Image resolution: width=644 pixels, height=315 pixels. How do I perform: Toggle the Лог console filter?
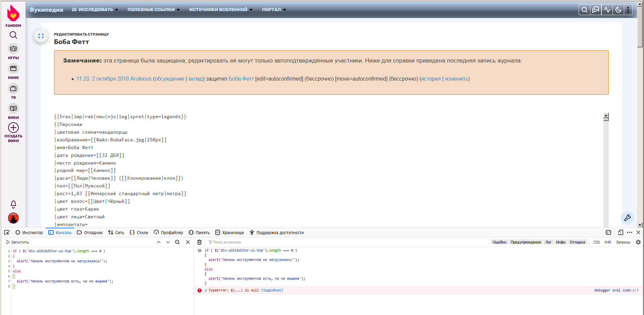click(548, 242)
